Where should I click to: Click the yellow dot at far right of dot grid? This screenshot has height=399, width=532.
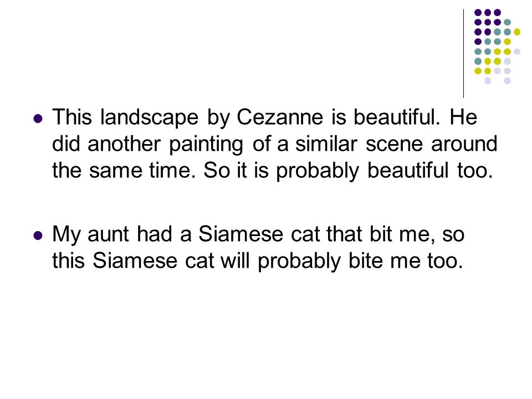pyautogui.click(x=516, y=32)
